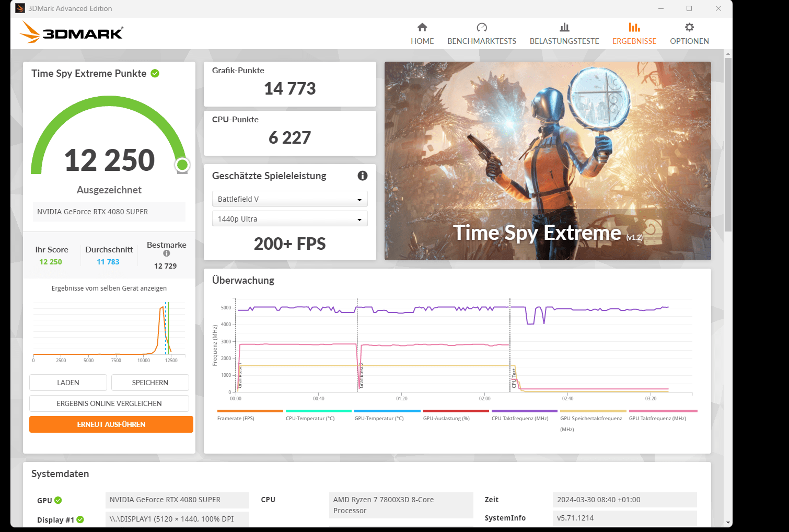Open the HOME tab
This screenshot has width=789, height=532.
pos(422,34)
